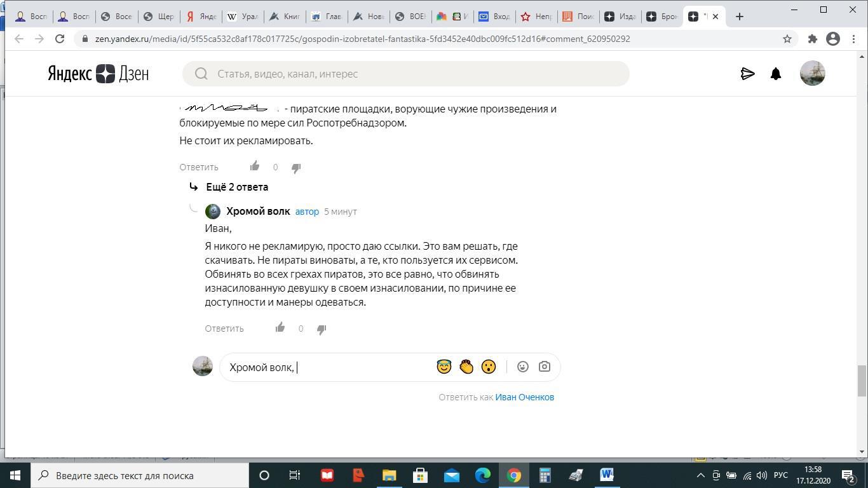
Task: Attach a photo with camera icon
Action: coord(545,367)
